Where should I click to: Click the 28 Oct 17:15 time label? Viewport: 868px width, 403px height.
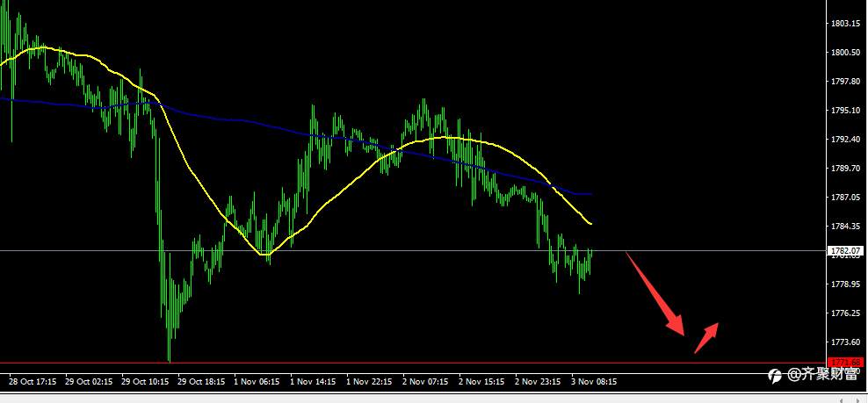(x=33, y=381)
